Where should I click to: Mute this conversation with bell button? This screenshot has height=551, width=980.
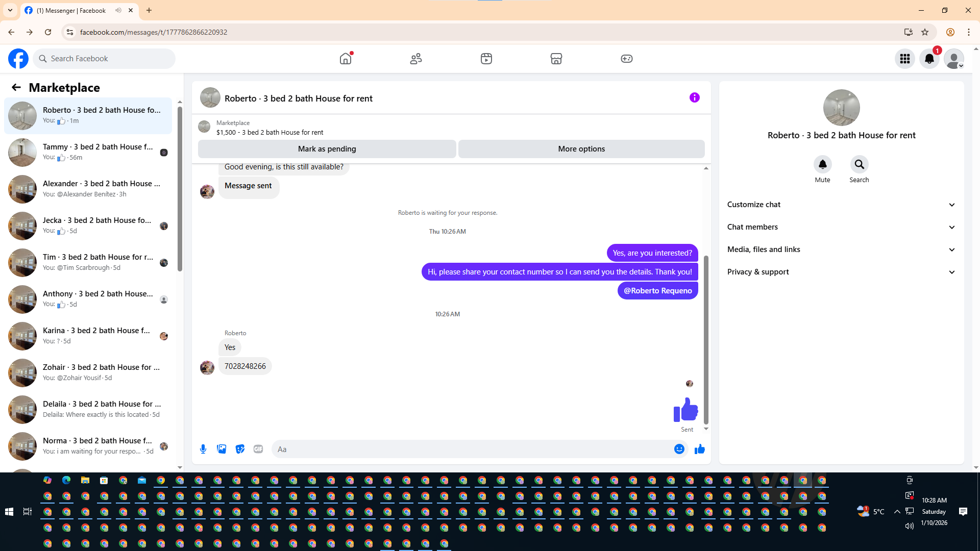[x=822, y=165]
